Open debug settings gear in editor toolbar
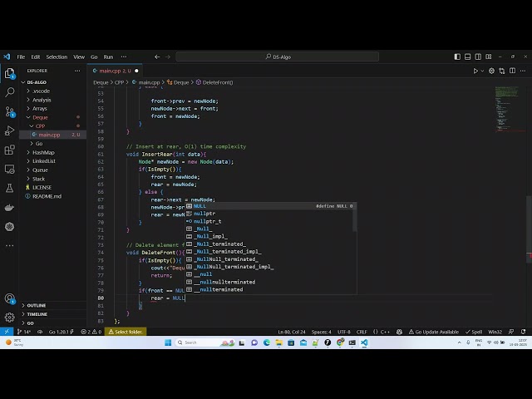This screenshot has width=532, height=399. [491, 71]
